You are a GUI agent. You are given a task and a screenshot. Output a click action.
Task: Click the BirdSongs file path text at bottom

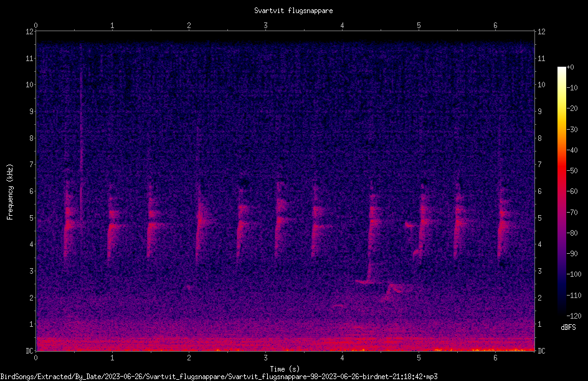[219, 377]
